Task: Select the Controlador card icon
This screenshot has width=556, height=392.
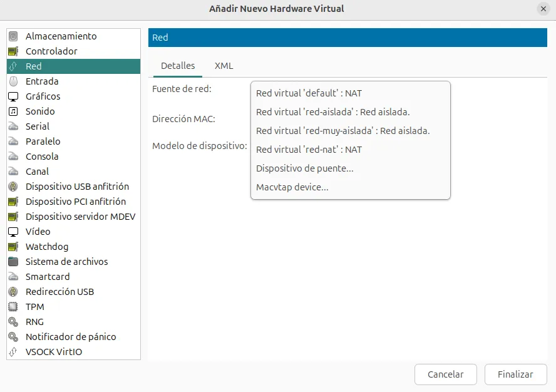Action: (13, 51)
